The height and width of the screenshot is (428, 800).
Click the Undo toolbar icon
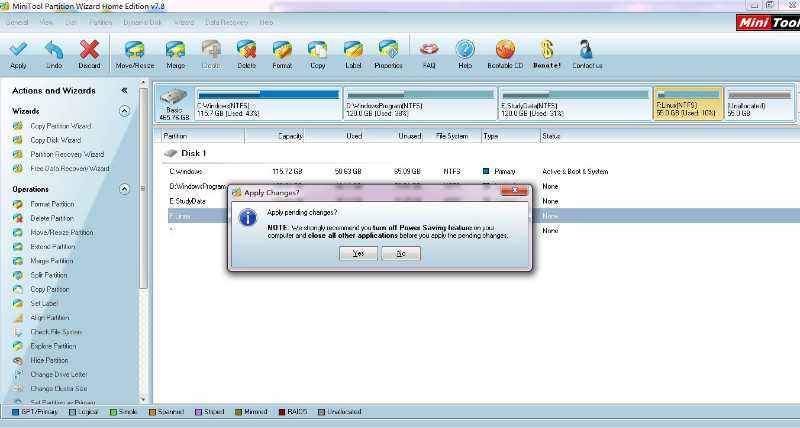(x=54, y=49)
